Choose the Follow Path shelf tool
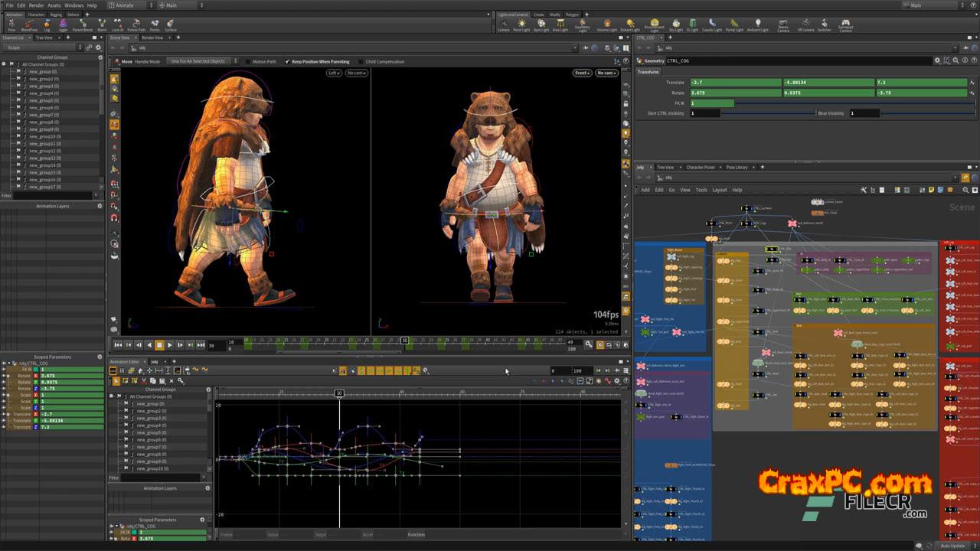This screenshot has height=551, width=980. point(136,25)
